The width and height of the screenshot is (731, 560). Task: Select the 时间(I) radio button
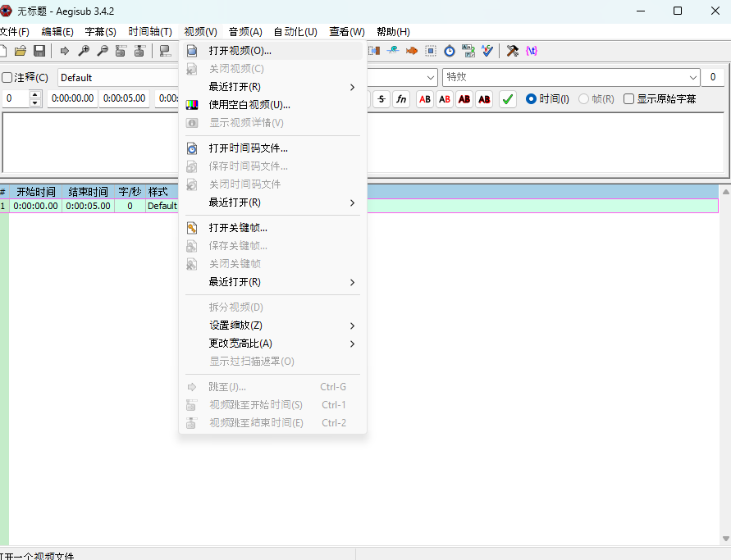click(531, 99)
